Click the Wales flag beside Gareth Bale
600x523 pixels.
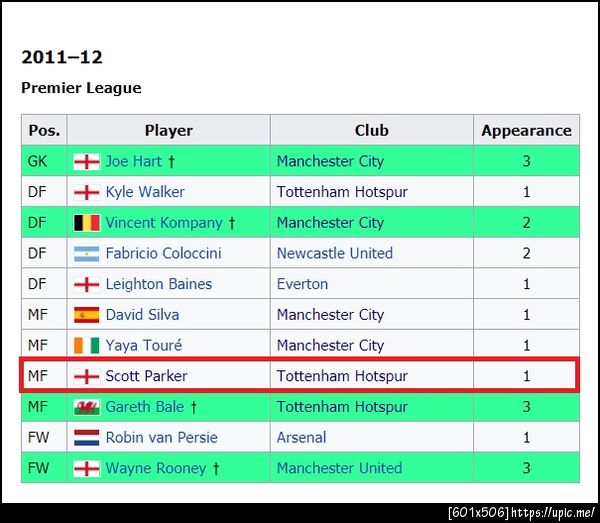pyautogui.click(x=87, y=407)
